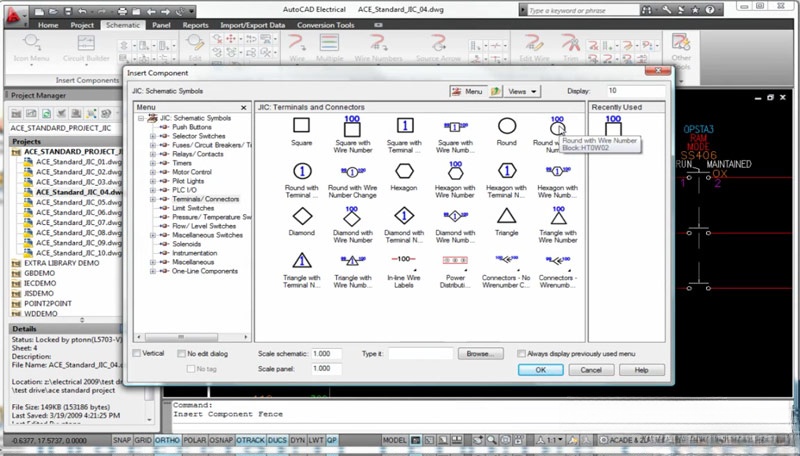Expand Pilot Lights tree node
Screen dimensions: 800x456
coord(153,181)
